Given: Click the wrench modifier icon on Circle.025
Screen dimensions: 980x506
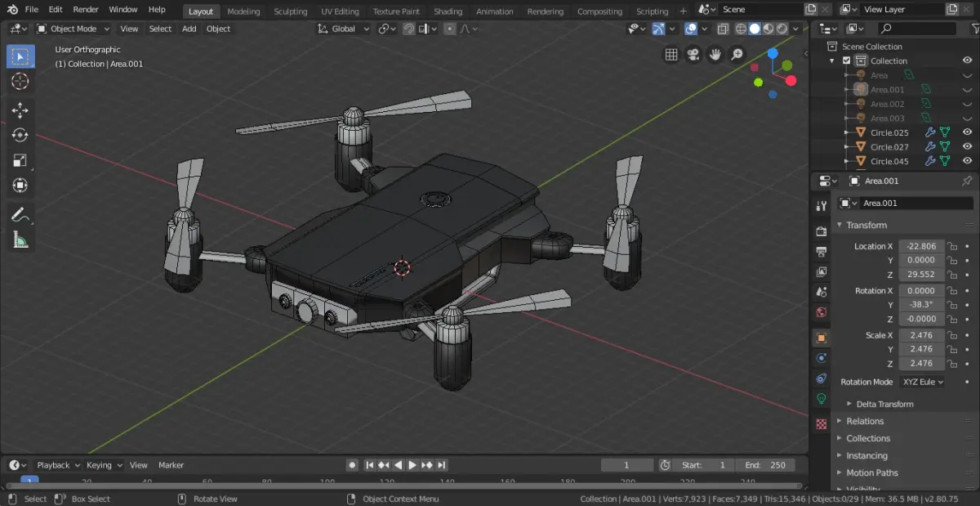Looking at the screenshot, I should [930, 132].
